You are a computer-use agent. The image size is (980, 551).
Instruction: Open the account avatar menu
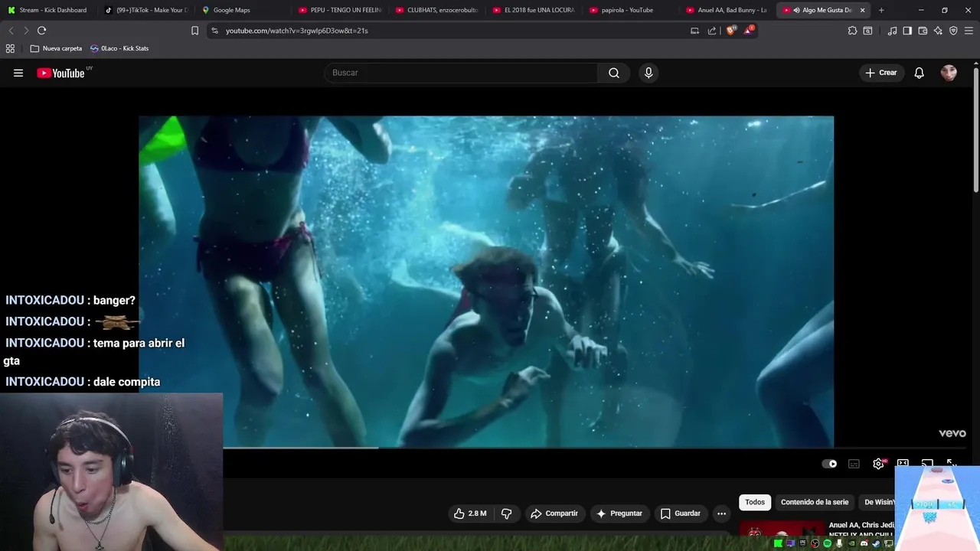tap(949, 73)
